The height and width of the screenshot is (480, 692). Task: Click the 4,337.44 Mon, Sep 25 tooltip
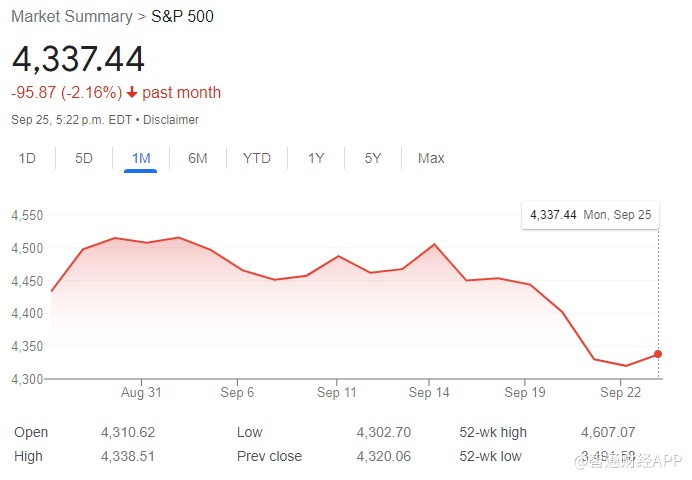tap(590, 214)
